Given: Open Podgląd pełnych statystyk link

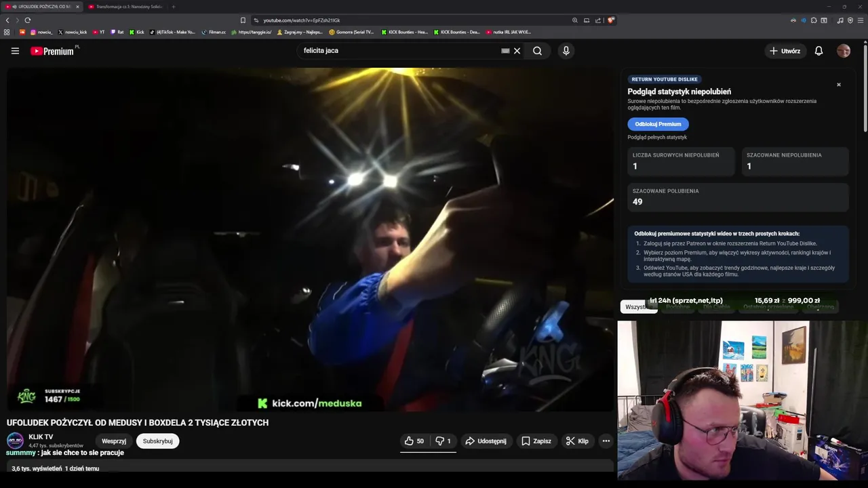Looking at the screenshot, I should (657, 138).
